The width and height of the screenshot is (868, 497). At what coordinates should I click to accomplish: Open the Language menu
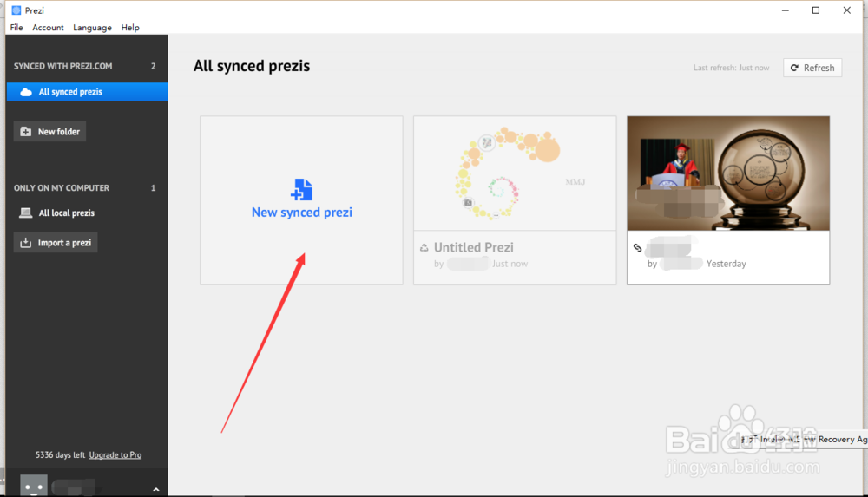(93, 28)
